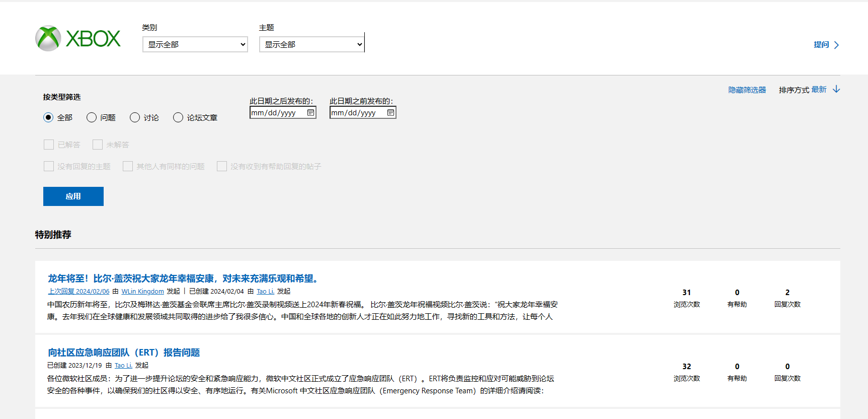Click the Xbox logo
Image resolution: width=868 pixels, height=419 pixels.
coord(78,39)
